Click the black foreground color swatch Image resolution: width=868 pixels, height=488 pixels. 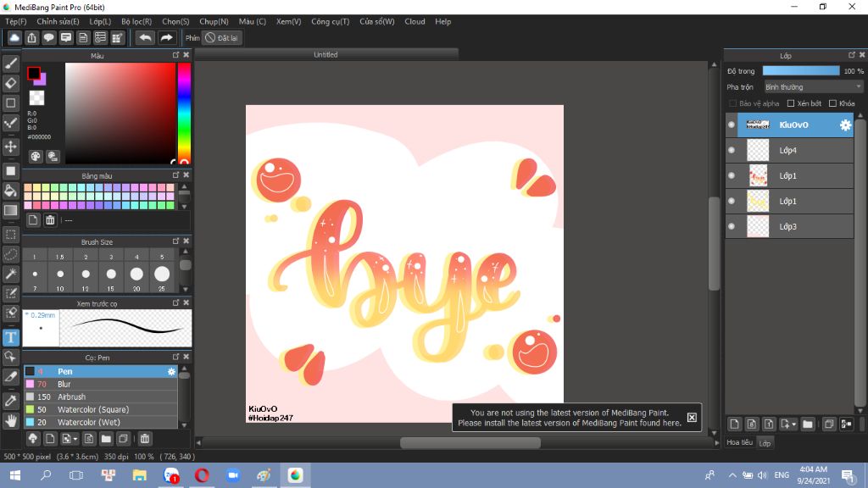34,73
